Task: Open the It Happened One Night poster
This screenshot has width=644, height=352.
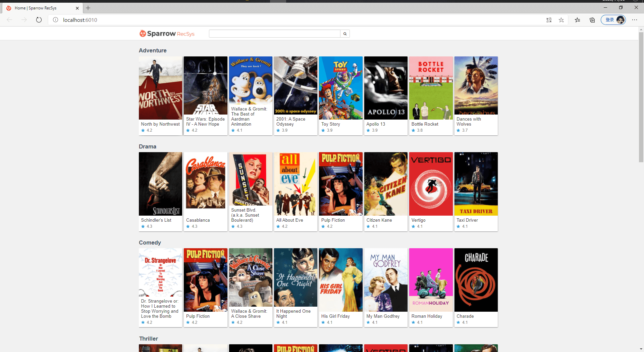Action: [x=296, y=277]
